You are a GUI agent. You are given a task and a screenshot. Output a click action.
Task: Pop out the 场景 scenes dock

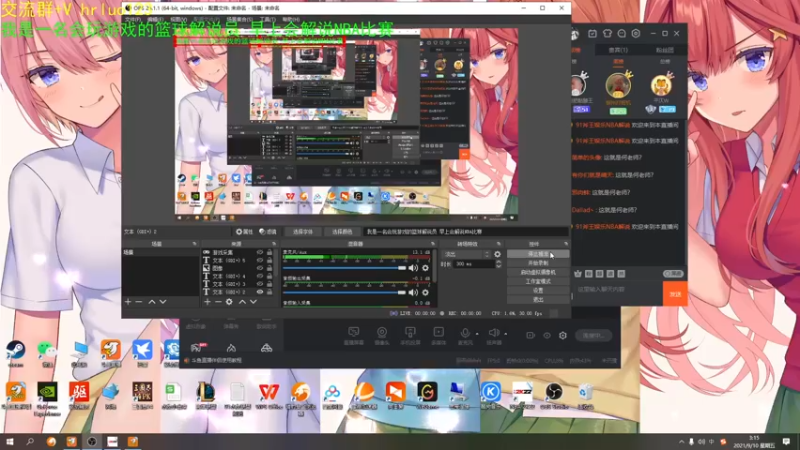(194, 244)
